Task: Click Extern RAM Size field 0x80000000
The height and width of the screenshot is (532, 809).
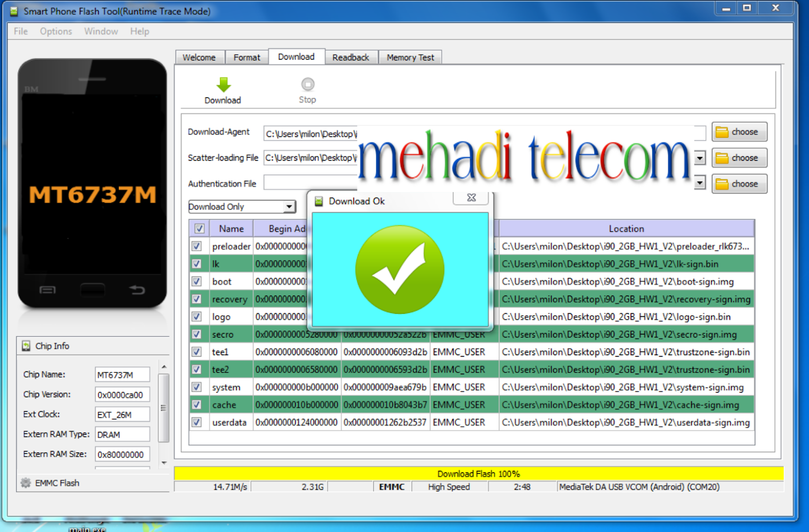Action: tap(122, 454)
